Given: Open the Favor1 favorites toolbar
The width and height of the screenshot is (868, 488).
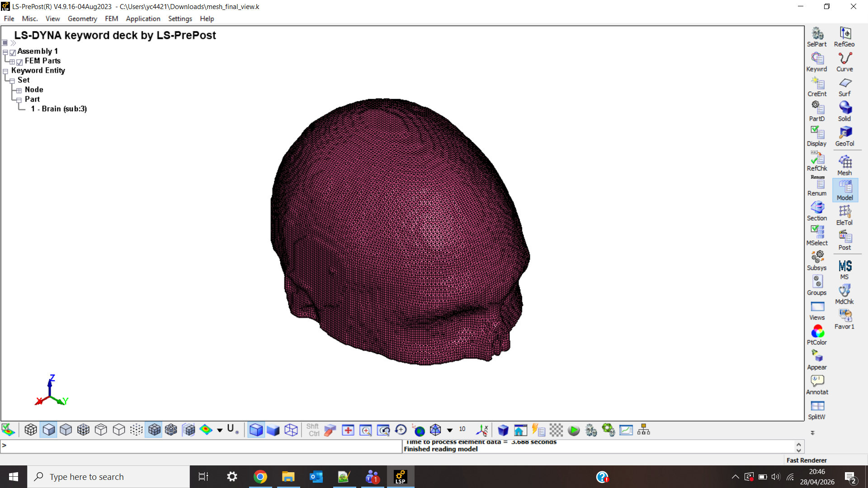Looking at the screenshot, I should click(844, 319).
